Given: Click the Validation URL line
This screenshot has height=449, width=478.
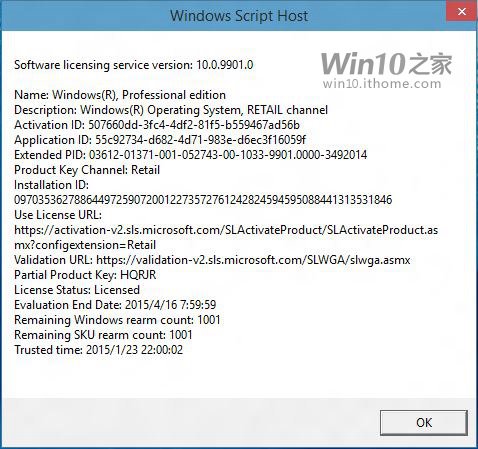Looking at the screenshot, I should [212, 260].
